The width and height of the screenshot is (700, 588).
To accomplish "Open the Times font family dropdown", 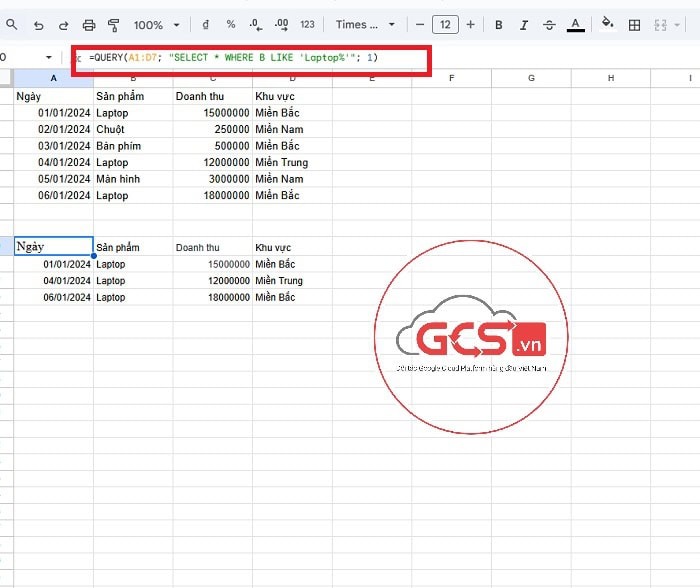I will [365, 25].
